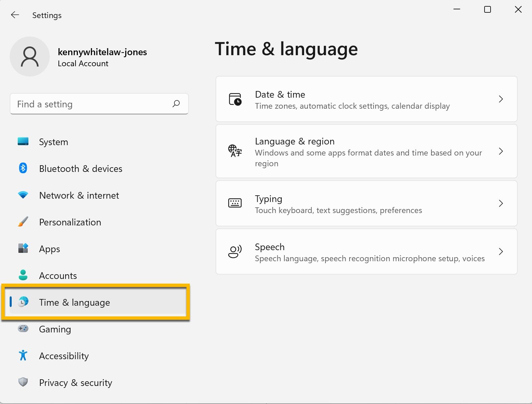Screen dimensions: 532x404
Task: Click the back arrow in Settings
Action: pos(15,15)
